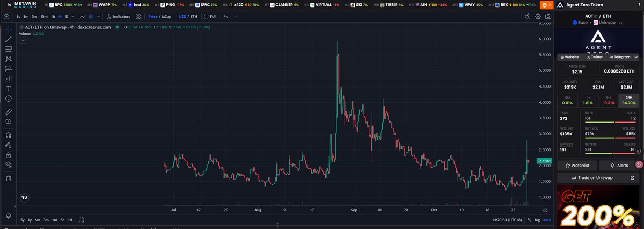The width and height of the screenshot is (644, 229).
Task: Open the Fibonacci retracement tools
Action: point(9,49)
